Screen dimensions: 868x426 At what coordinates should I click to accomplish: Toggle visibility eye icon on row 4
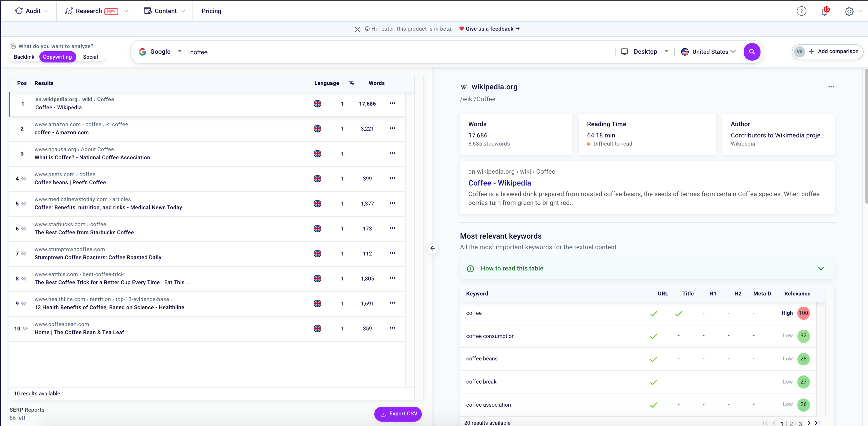pyautogui.click(x=24, y=178)
